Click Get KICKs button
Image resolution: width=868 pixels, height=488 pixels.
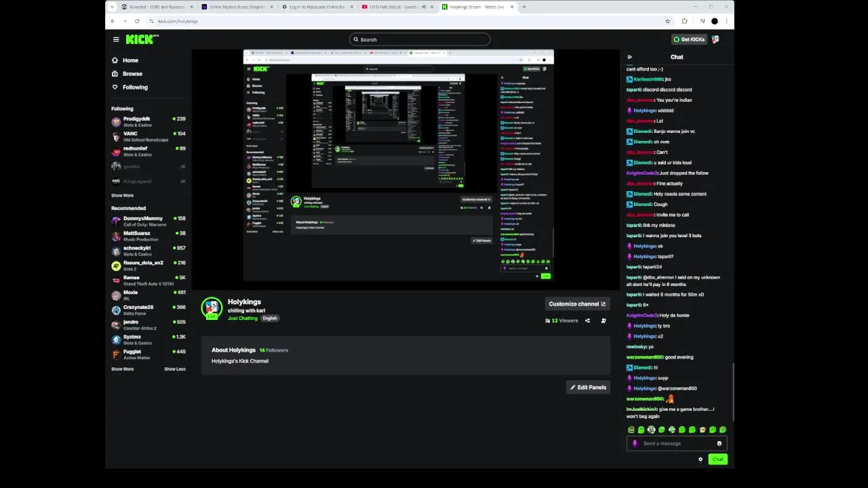click(x=689, y=39)
